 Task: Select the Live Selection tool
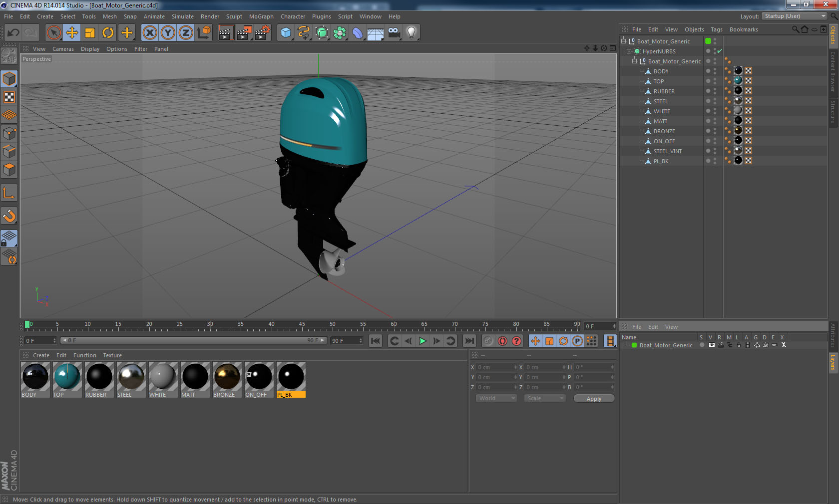tap(53, 33)
